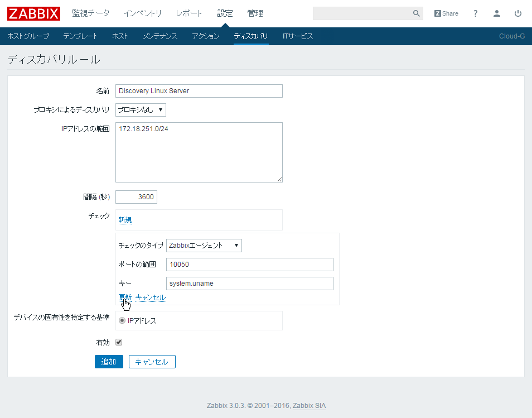Image resolution: width=532 pixels, height=418 pixels.
Task: Click the キー field showing system.uname
Action: pyautogui.click(x=250, y=284)
